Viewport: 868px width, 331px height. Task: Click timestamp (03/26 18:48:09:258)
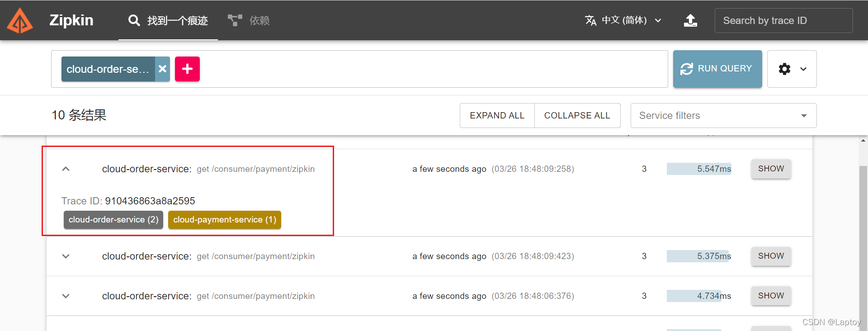[x=533, y=169]
